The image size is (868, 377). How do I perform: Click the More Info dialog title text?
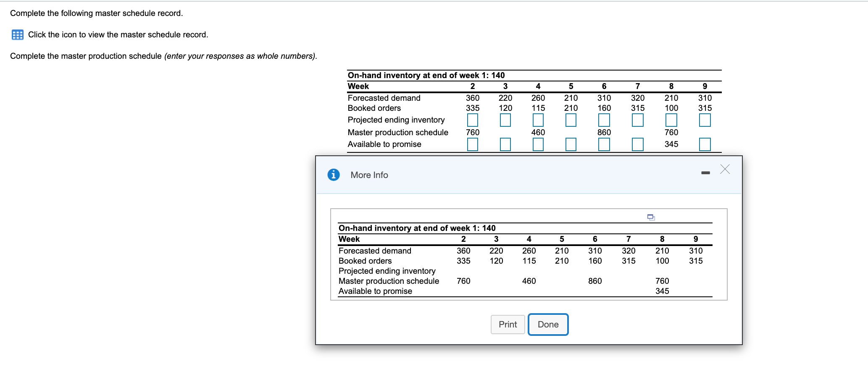369,175
